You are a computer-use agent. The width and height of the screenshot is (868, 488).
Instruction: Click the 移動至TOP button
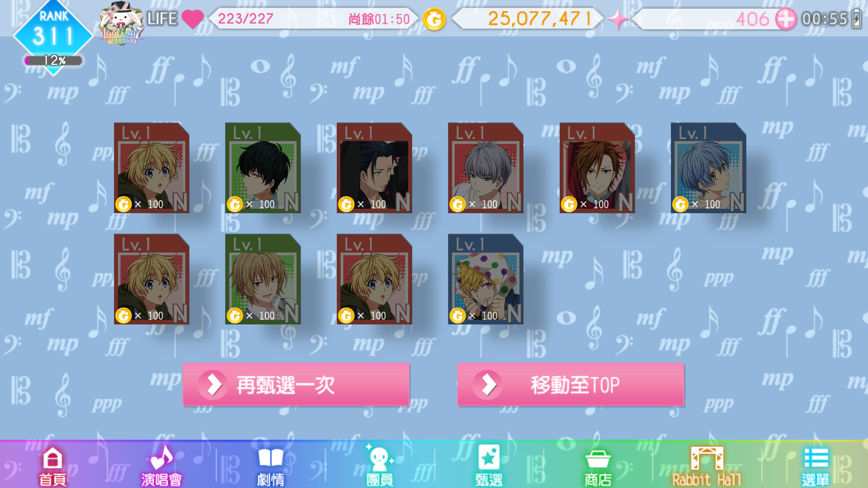point(571,385)
